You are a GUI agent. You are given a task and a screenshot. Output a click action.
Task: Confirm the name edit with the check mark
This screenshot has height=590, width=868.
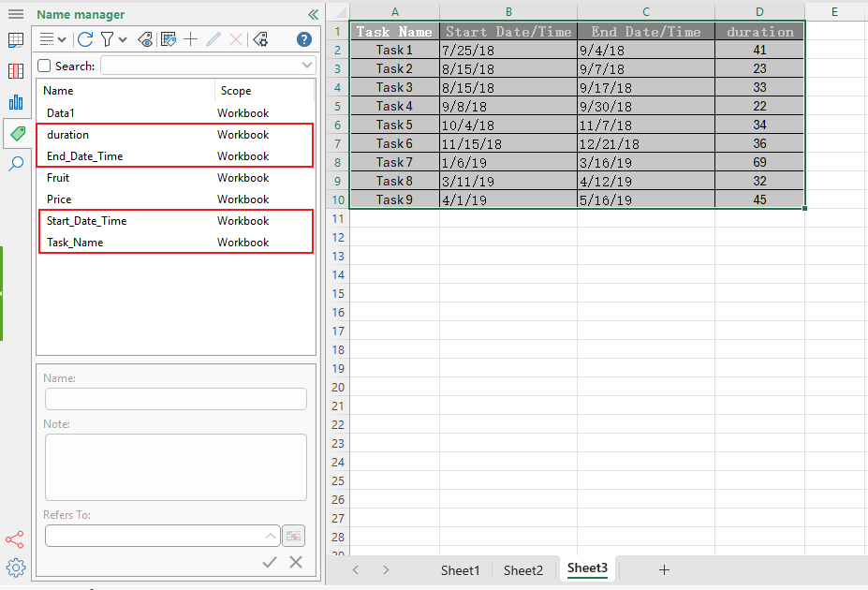pos(270,562)
